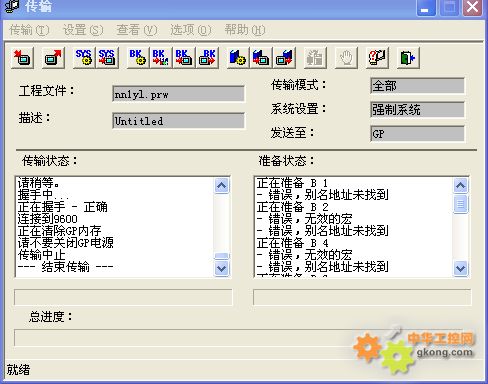Screen dimensions: 488x384
Task: Click up arrow of 传输状态 scrollbar
Action: click(x=222, y=185)
